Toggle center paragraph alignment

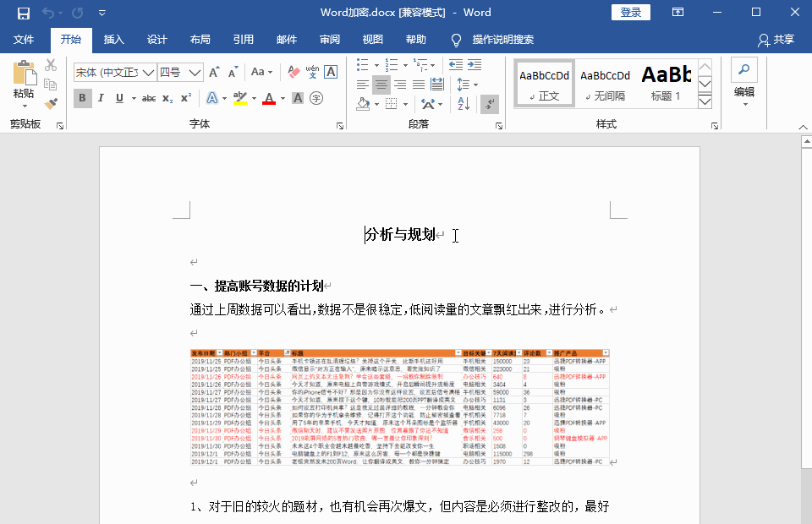click(381, 84)
